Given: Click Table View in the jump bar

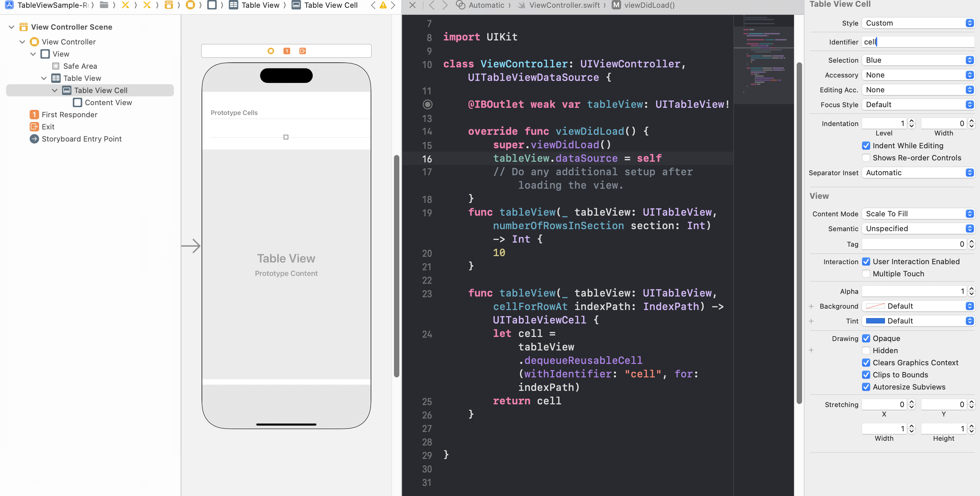Looking at the screenshot, I should (x=260, y=5).
